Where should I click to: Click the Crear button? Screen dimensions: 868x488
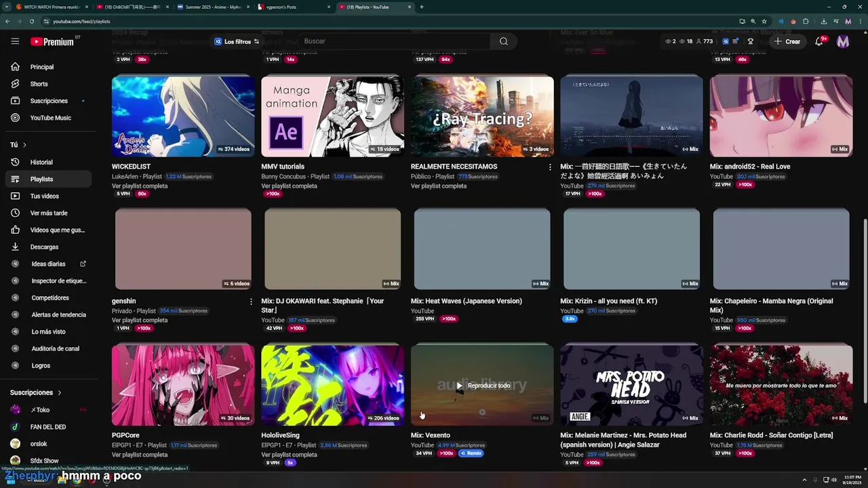point(787,41)
